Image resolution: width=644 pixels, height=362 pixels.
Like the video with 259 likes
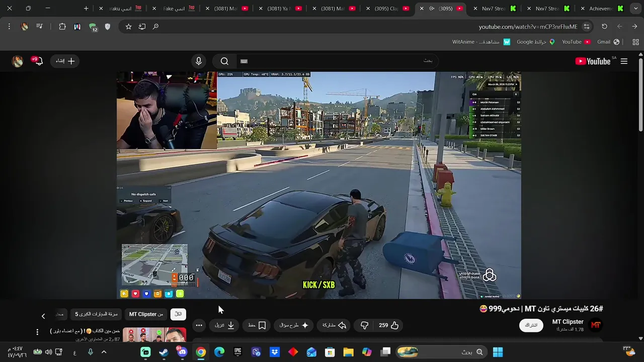388,325
